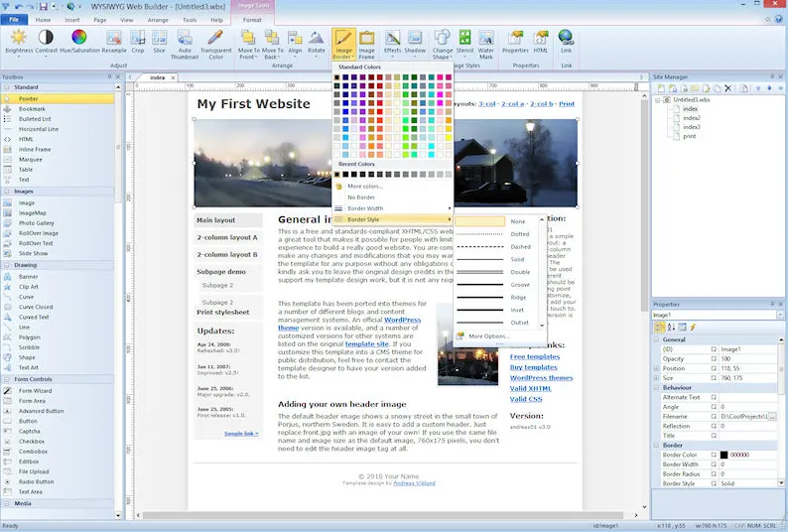Open the Align tool
The width and height of the screenshot is (788, 532).
point(295,37)
